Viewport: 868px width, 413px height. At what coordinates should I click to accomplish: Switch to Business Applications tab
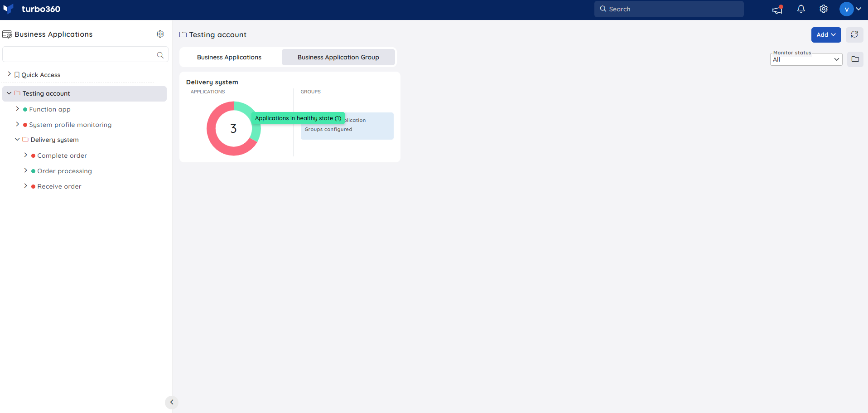pyautogui.click(x=229, y=57)
